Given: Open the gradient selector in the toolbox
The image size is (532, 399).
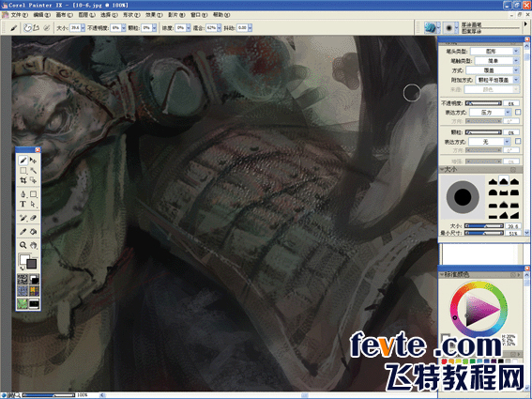Looking at the screenshot, I should [34, 280].
